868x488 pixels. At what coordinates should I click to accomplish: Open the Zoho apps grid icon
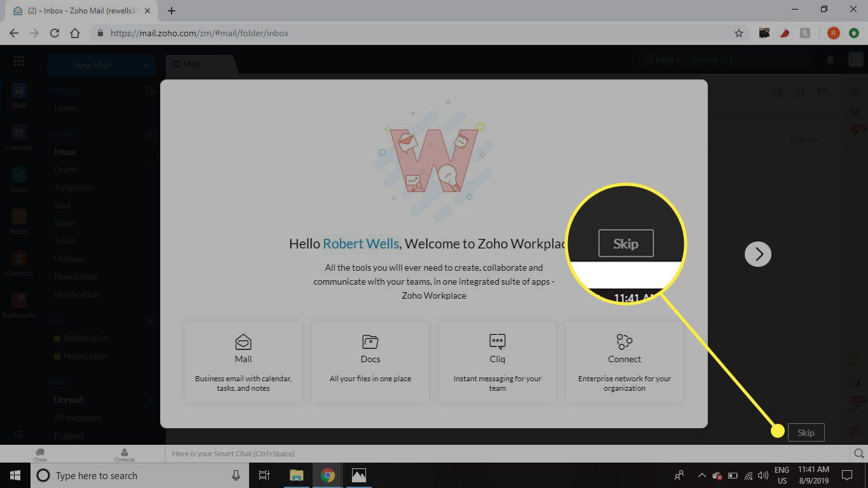tap(18, 61)
